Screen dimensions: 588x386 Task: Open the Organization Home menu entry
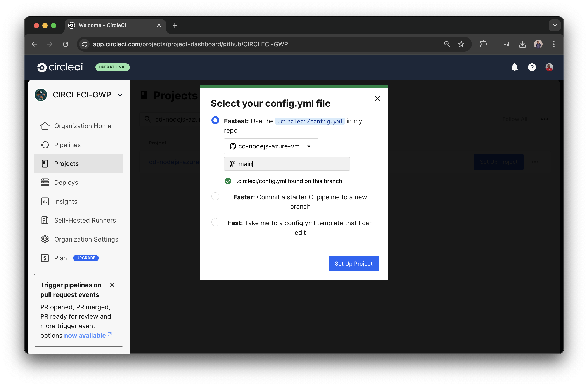[83, 126]
